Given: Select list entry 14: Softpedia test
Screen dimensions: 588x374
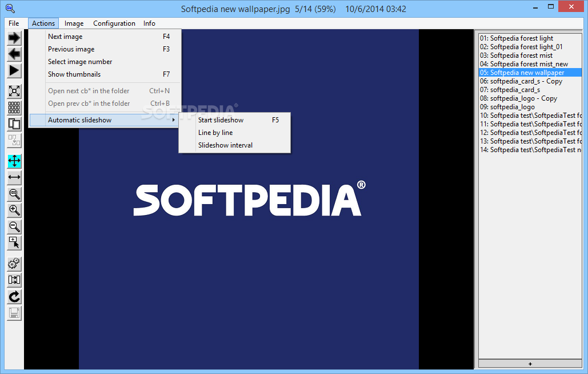Looking at the screenshot, I should [530, 150].
